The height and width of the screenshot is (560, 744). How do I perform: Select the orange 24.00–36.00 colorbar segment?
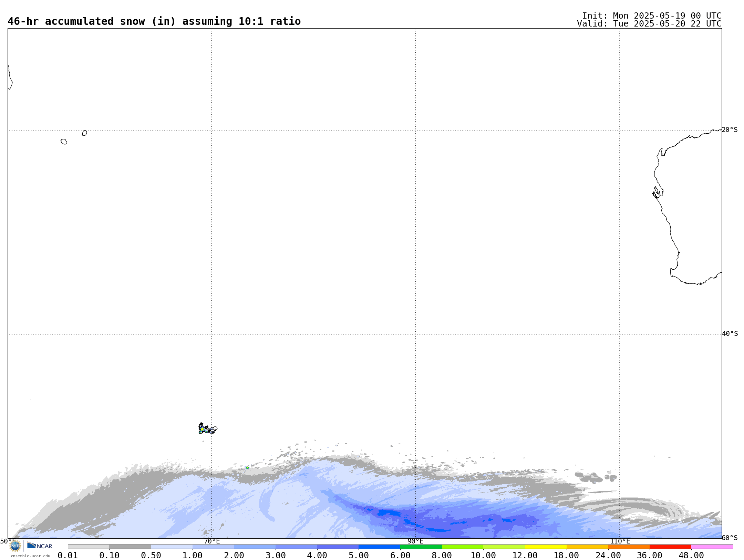tap(629, 547)
